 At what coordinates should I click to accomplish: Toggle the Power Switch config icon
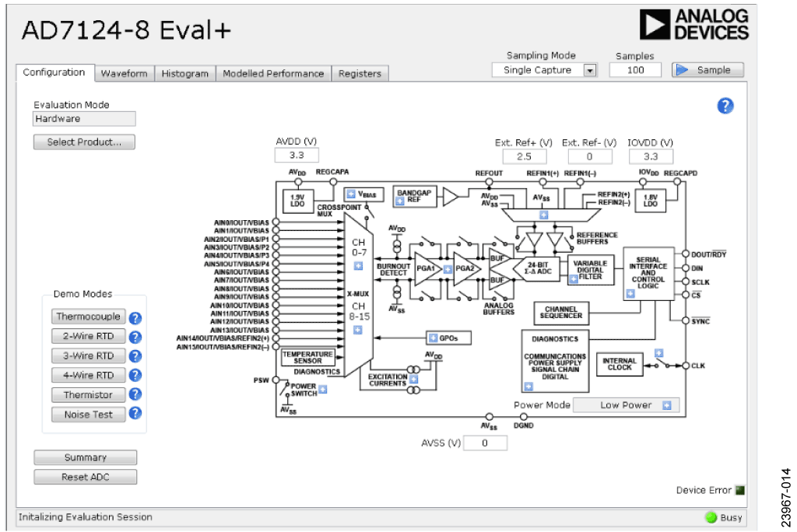tap(322, 389)
